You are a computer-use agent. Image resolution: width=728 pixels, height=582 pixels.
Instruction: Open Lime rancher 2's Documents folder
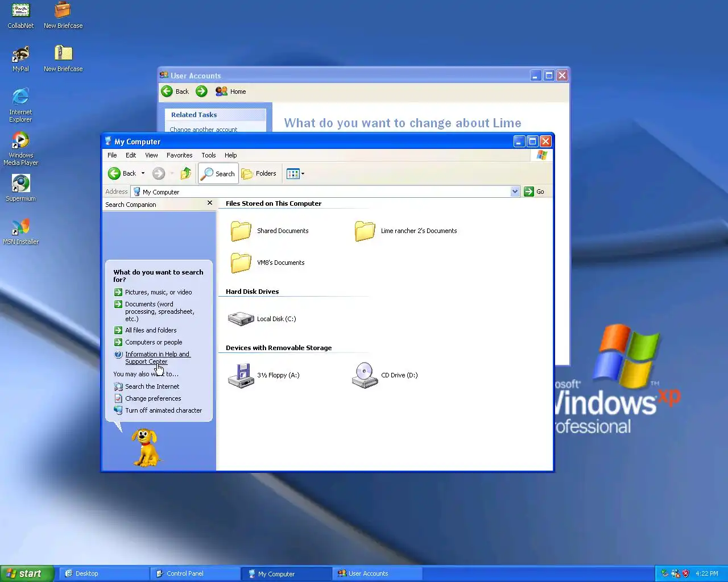(406, 231)
